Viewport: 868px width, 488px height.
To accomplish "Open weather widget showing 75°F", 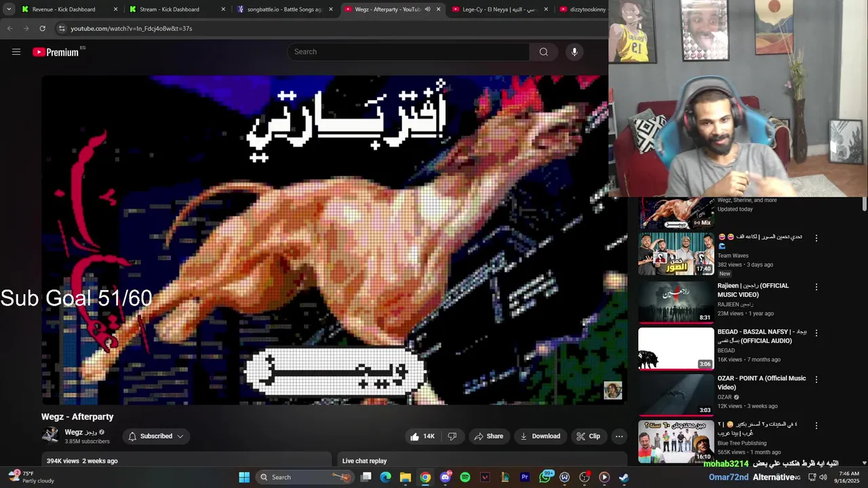I will [x=31, y=477].
